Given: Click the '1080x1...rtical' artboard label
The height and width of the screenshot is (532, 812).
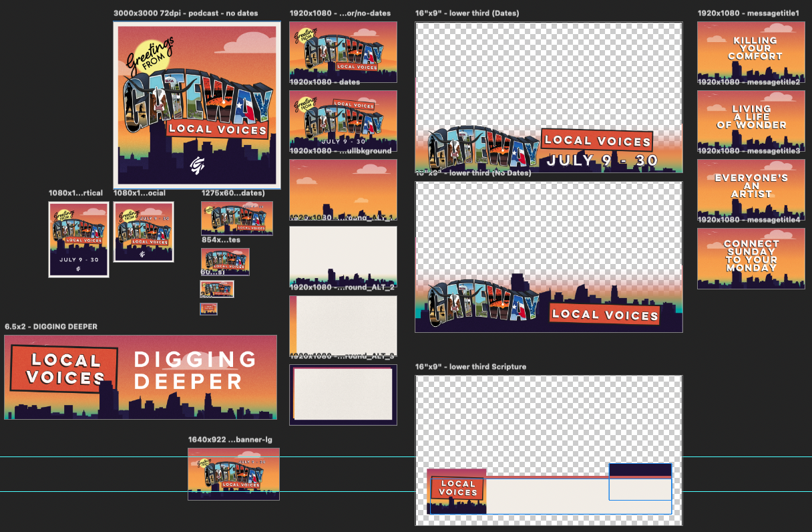Looking at the screenshot, I should tap(76, 193).
